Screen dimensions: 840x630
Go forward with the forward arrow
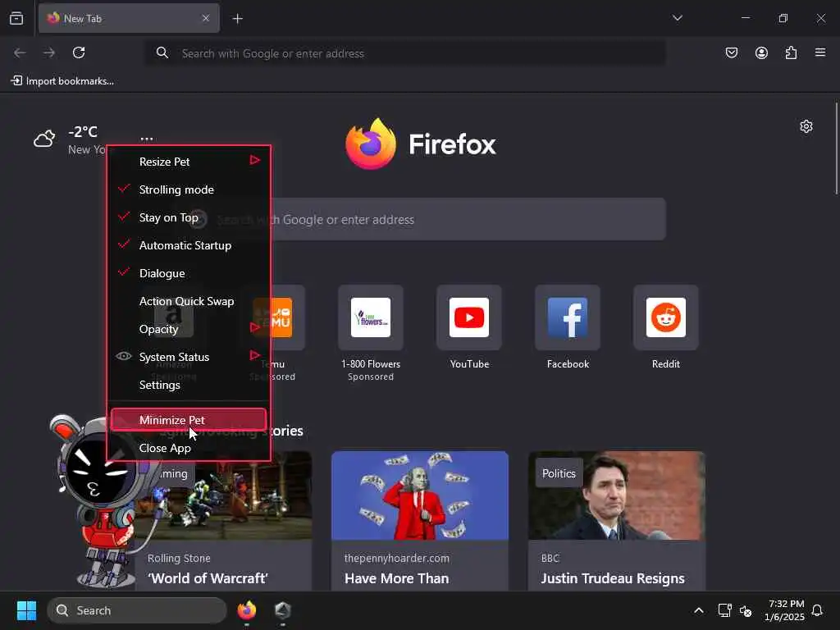49,52
